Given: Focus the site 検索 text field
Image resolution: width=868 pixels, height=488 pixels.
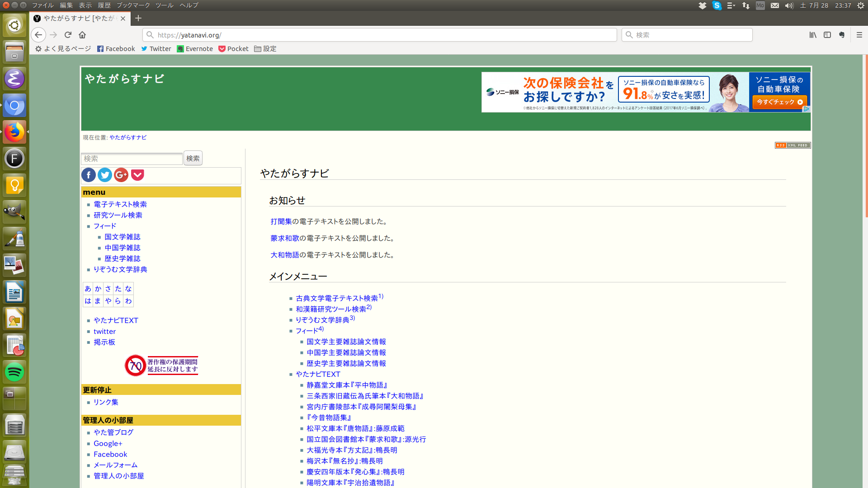Looking at the screenshot, I should [132, 159].
